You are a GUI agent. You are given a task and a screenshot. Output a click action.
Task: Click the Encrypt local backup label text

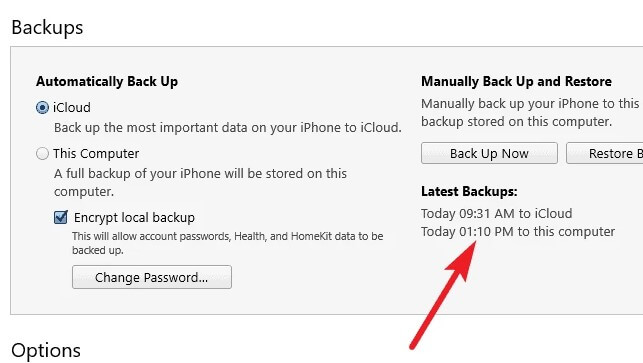[x=134, y=217]
